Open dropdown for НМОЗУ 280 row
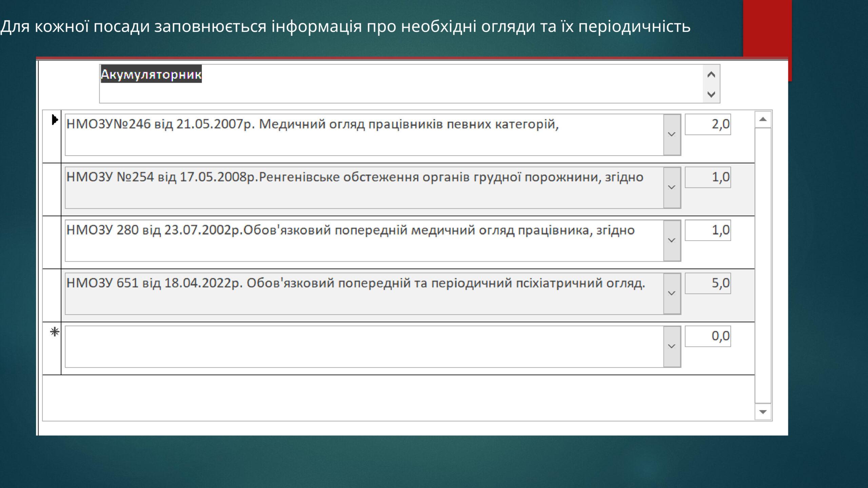This screenshot has width=868, height=488. (x=672, y=241)
